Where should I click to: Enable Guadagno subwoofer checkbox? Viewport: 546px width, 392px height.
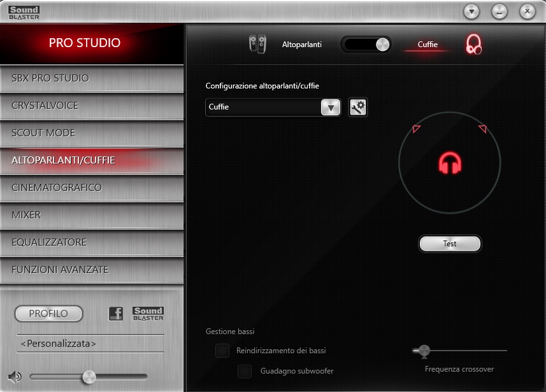(245, 371)
